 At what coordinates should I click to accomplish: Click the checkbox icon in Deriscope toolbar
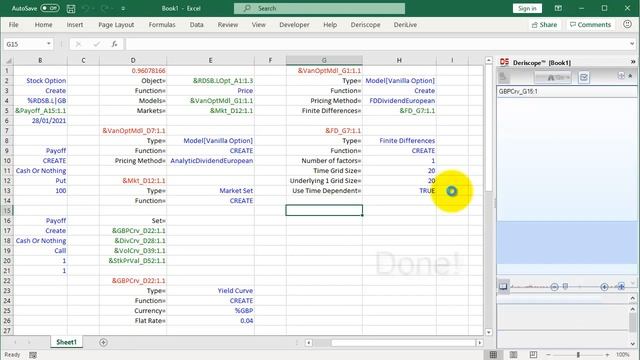click(x=584, y=77)
